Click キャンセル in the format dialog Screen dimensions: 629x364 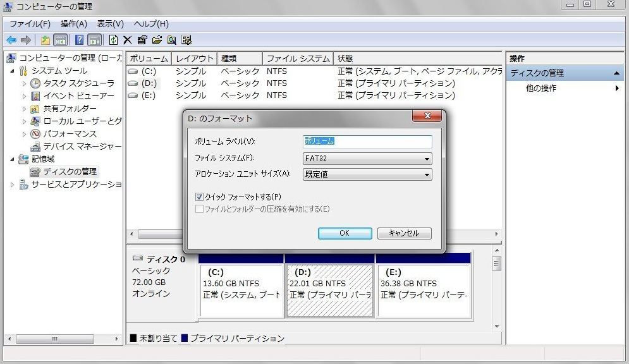tap(405, 233)
